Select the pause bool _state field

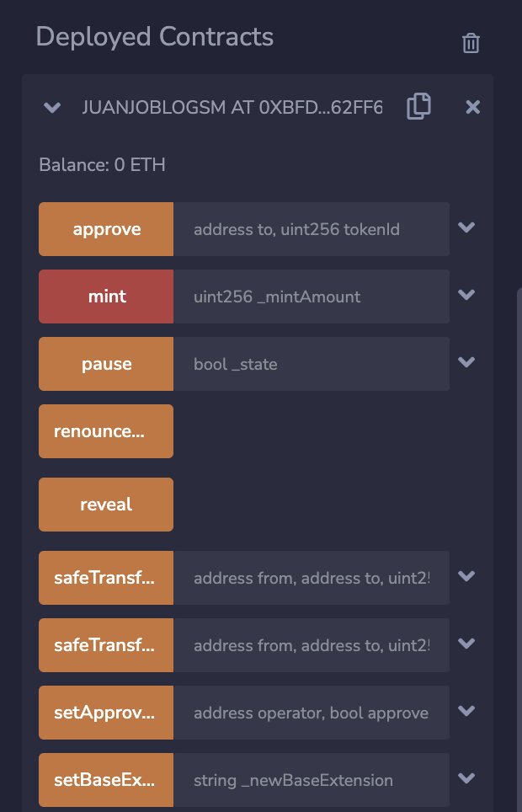312,364
